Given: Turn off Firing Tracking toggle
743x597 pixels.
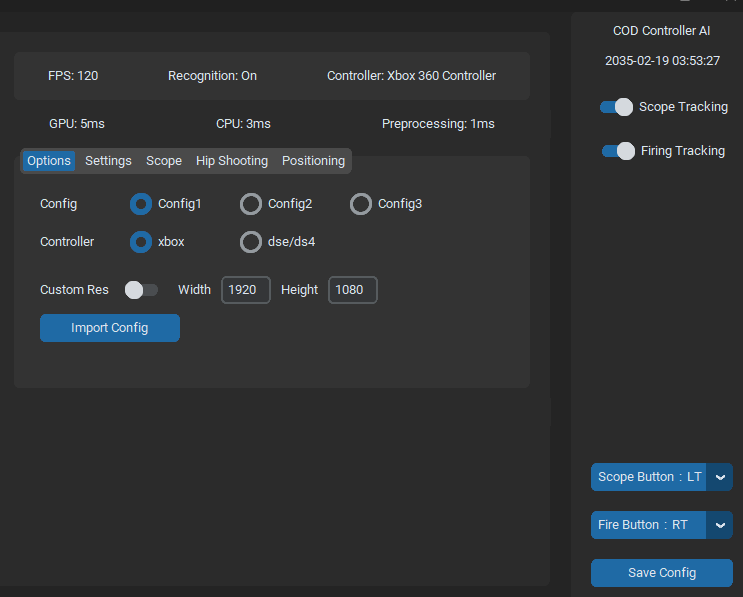Looking at the screenshot, I should (618, 151).
